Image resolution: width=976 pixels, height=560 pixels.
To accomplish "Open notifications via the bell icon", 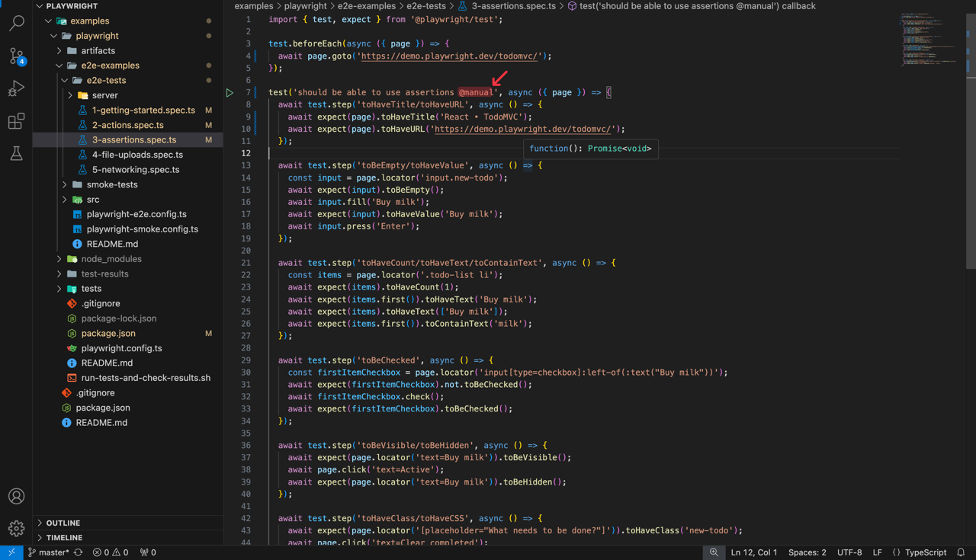I will 961,552.
